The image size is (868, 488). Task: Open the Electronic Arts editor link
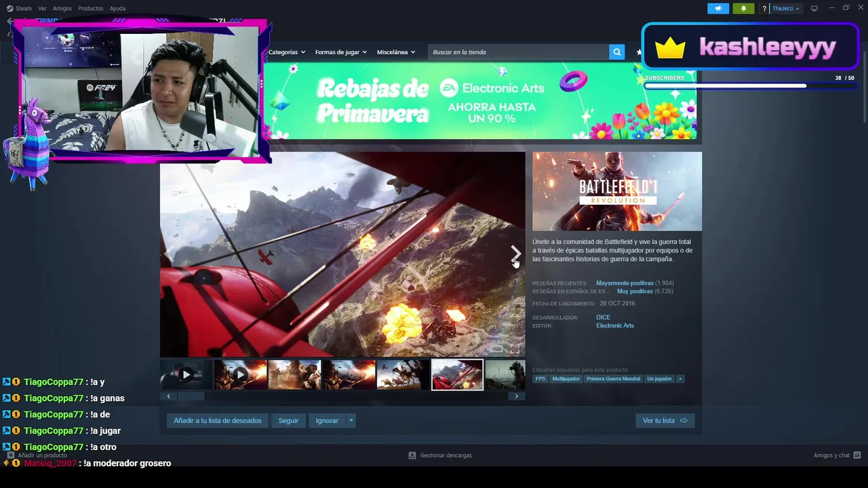[615, 325]
